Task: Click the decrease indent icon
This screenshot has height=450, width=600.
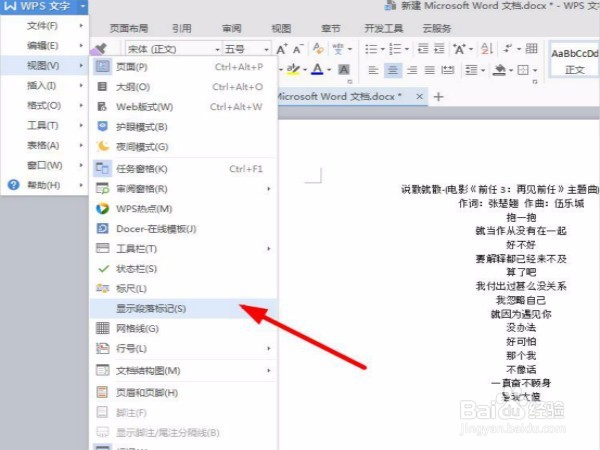Action: point(423,49)
